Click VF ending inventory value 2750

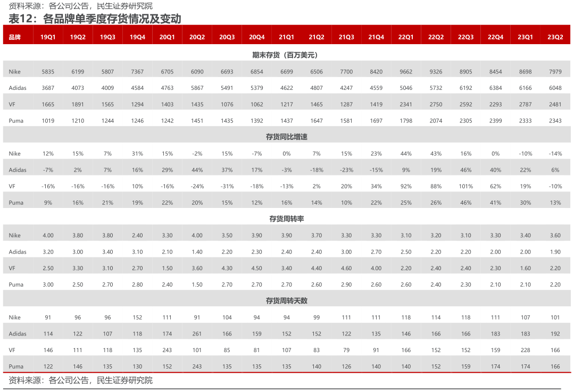(x=436, y=104)
